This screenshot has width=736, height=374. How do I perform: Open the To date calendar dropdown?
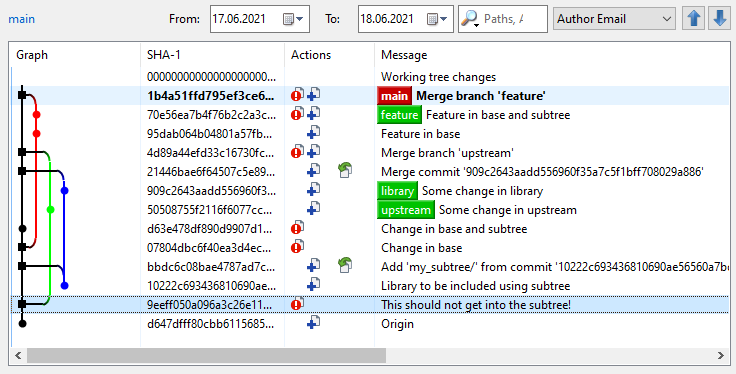click(x=437, y=19)
